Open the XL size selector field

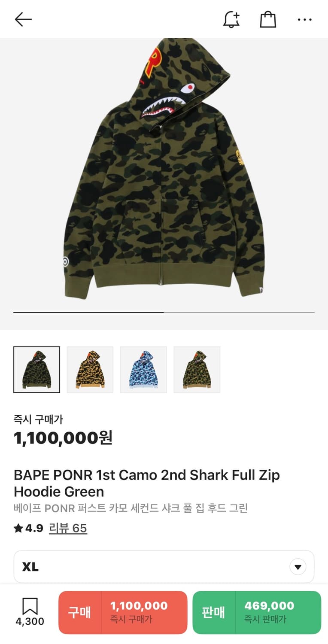(164, 567)
